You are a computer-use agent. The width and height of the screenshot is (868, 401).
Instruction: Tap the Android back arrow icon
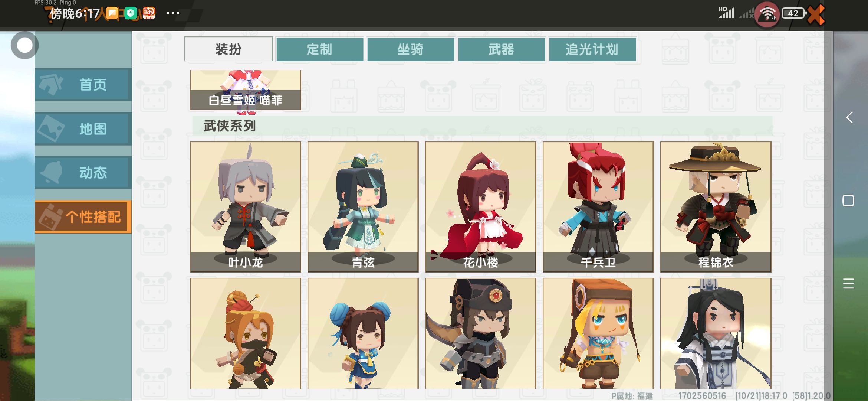(849, 118)
